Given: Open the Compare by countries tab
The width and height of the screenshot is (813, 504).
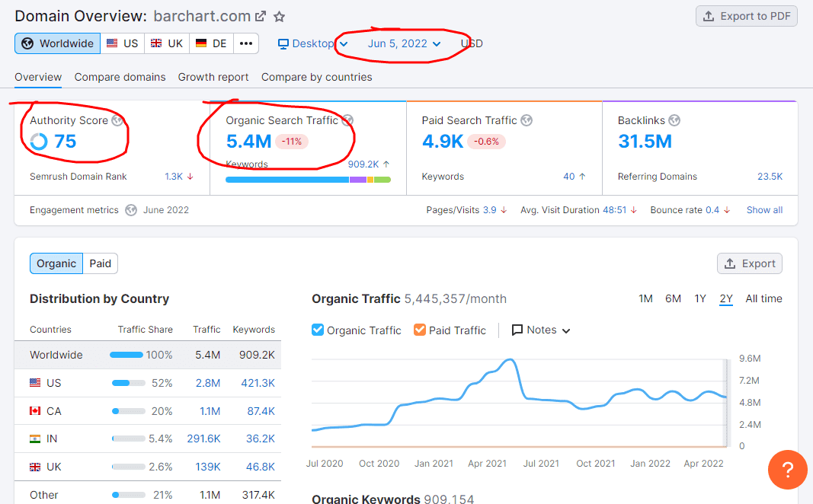Looking at the screenshot, I should point(316,77).
